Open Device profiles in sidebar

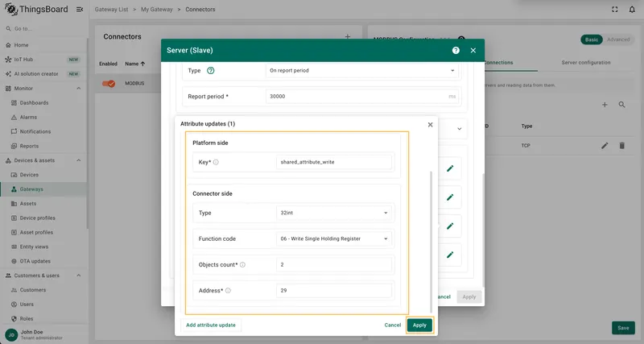[x=43, y=218]
